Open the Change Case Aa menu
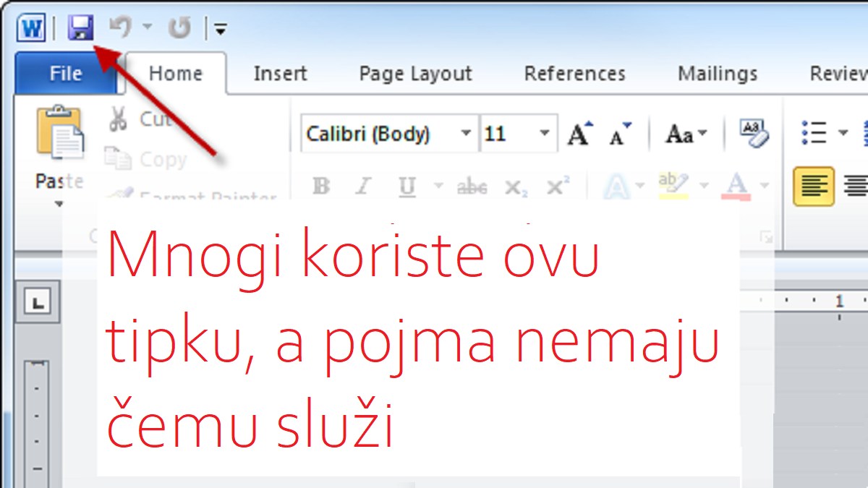Screen dimensions: 868x488 [x=686, y=134]
